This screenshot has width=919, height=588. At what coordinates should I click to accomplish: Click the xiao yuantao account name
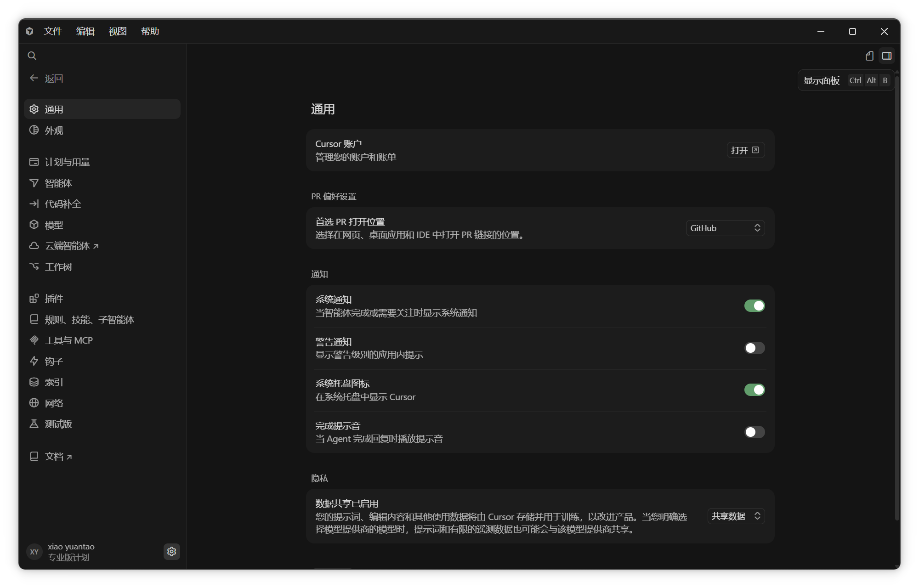(71, 547)
